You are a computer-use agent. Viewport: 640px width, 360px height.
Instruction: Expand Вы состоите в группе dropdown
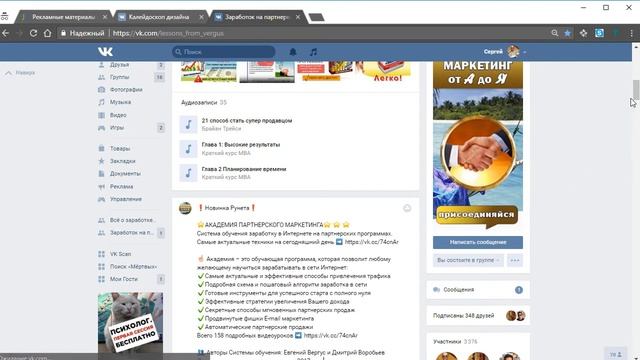[468, 260]
